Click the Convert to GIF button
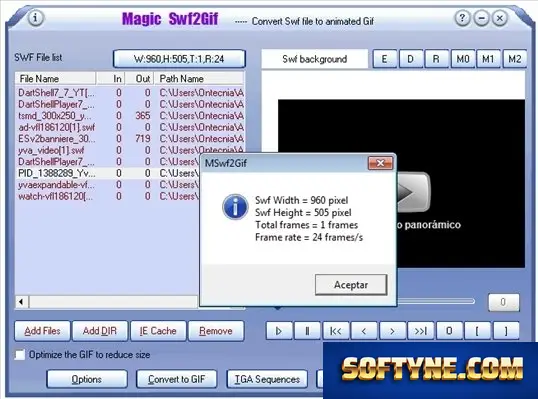The height and width of the screenshot is (399, 538). point(176,379)
